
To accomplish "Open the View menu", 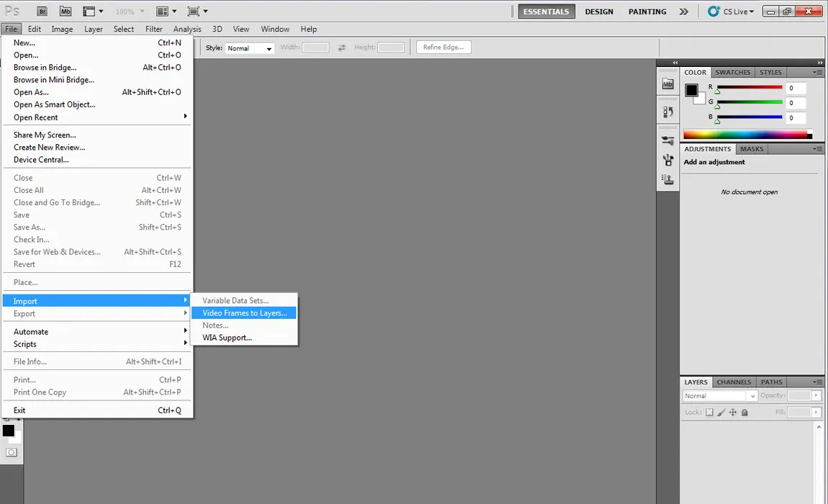I will click(x=240, y=29).
